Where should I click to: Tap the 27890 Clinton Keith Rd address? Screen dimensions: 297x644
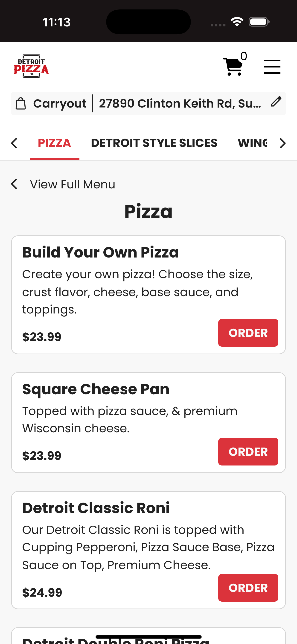pyautogui.click(x=180, y=103)
